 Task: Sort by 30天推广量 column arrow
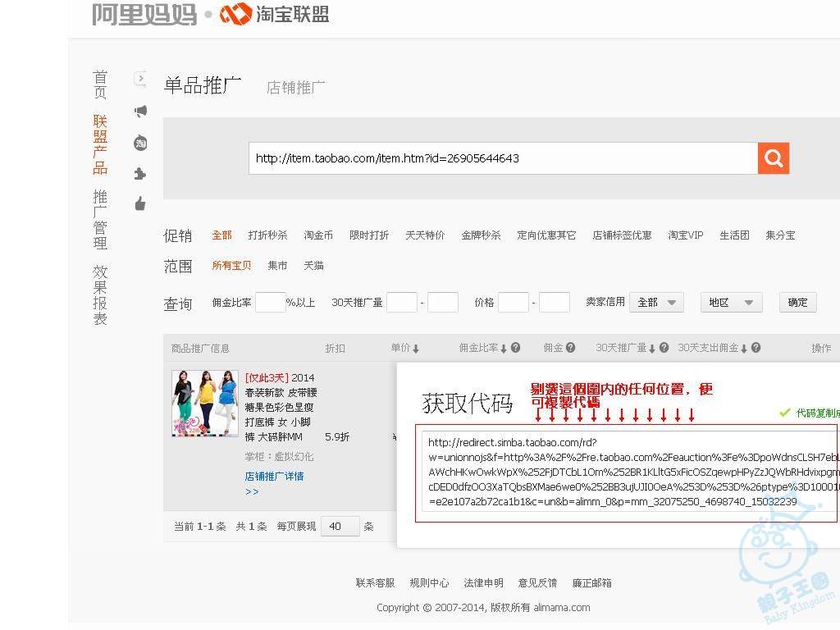point(652,349)
